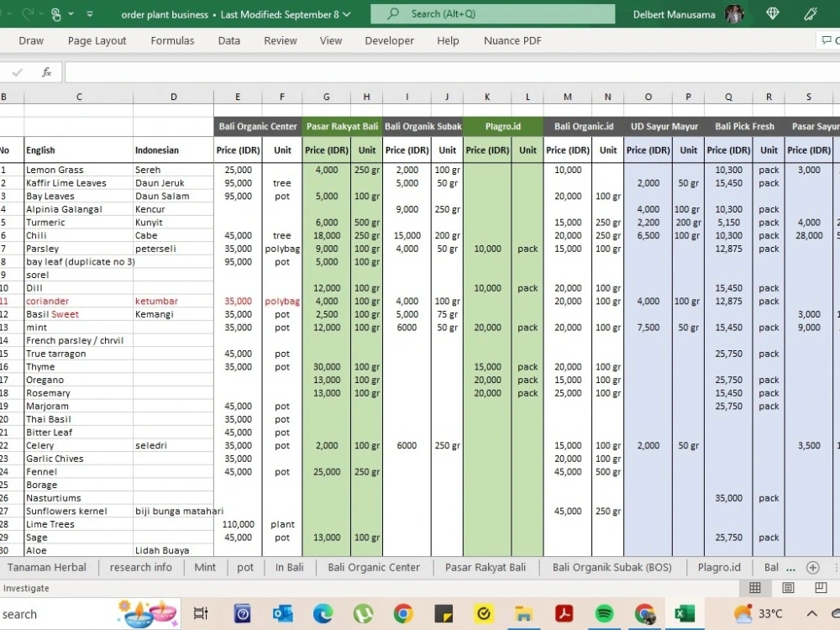Open the Formulas ribbon tab
Viewport: 840px width, 630px height.
coord(172,40)
